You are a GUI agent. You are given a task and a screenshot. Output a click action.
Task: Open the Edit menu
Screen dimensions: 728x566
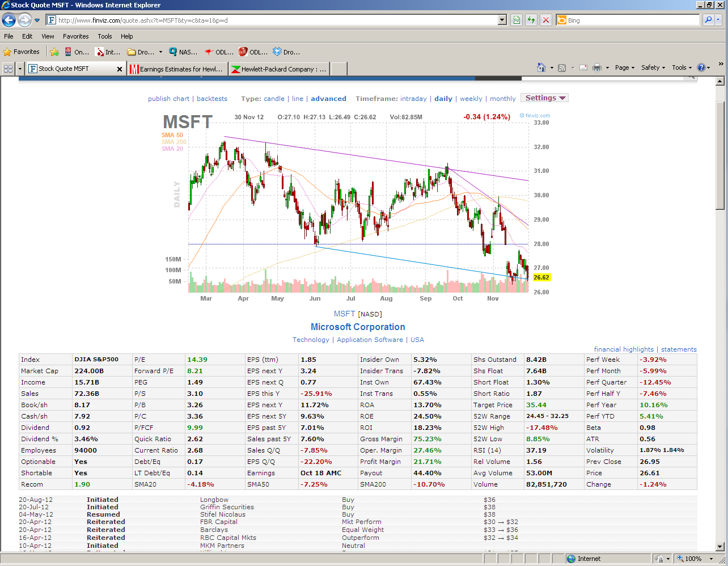pyautogui.click(x=27, y=36)
